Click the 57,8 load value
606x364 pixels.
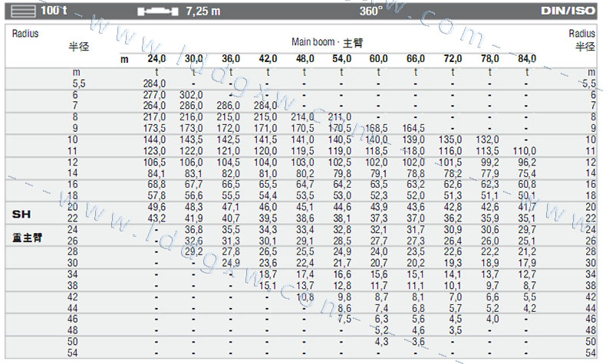click(x=156, y=196)
